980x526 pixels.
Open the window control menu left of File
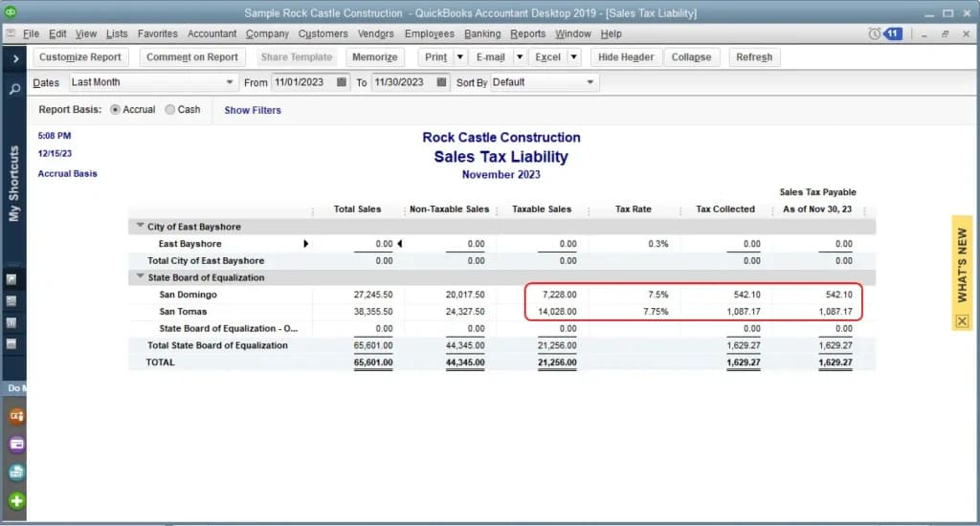pyautogui.click(x=11, y=33)
